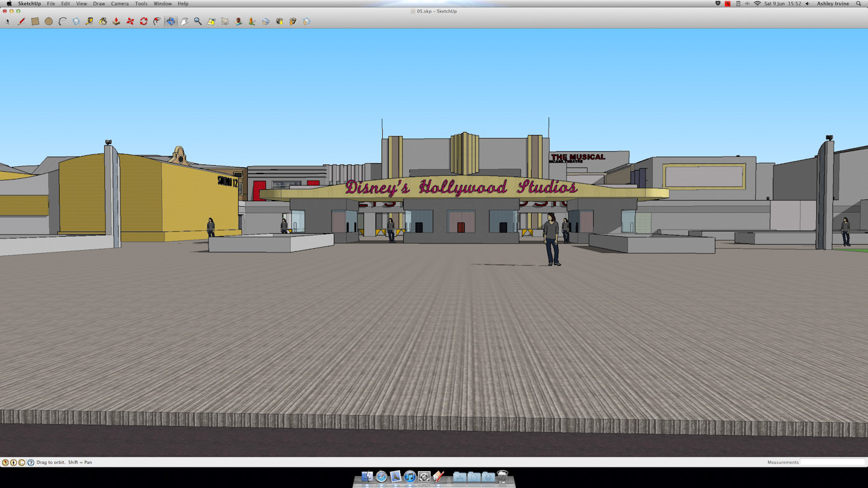The height and width of the screenshot is (488, 868).
Task: Open System Preferences from the Dock
Action: 424,477
